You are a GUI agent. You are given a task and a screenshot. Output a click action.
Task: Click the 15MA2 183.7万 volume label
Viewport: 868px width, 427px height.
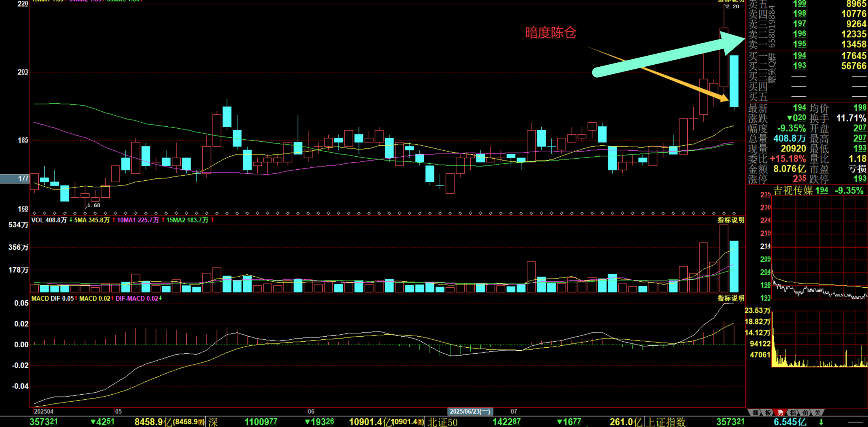[x=187, y=220]
